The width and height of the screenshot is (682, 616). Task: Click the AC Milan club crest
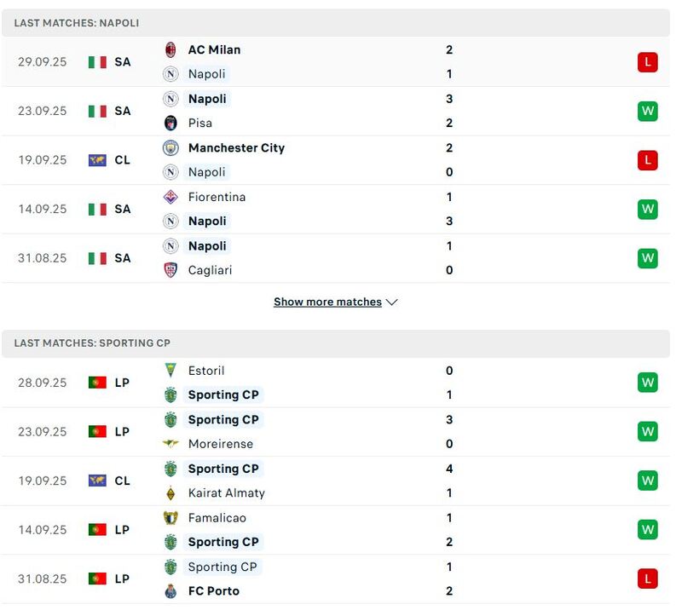170,49
